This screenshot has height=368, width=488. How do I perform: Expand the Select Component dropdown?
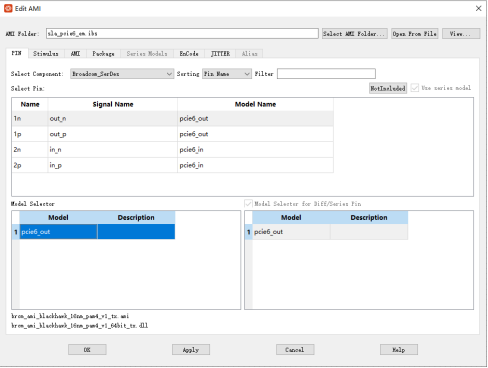point(122,74)
